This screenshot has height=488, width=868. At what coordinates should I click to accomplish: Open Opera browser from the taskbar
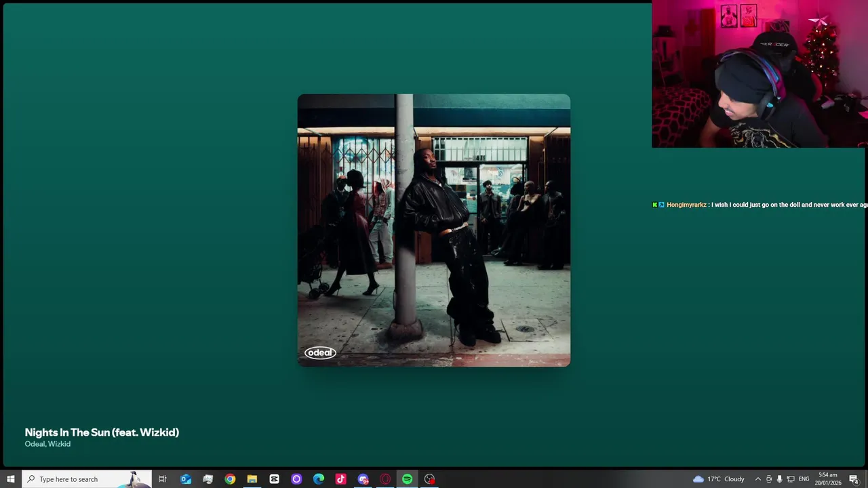(x=385, y=479)
